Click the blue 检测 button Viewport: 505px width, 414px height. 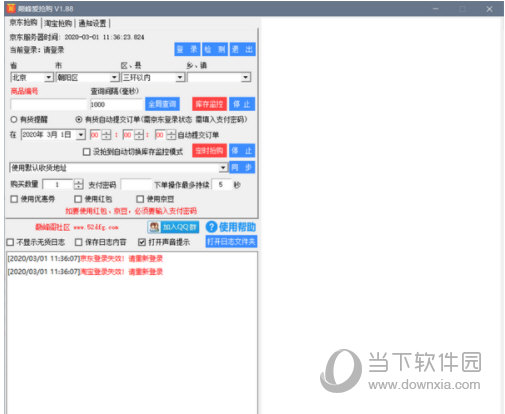tap(215, 49)
